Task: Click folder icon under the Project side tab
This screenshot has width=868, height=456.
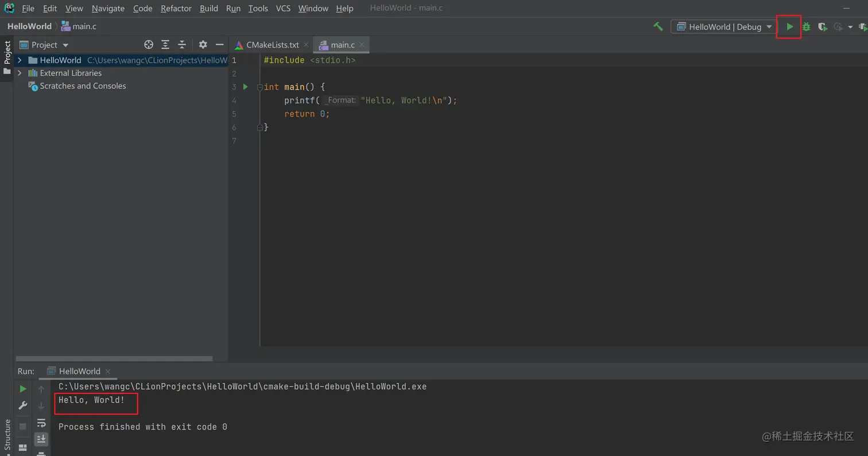Action: [x=7, y=71]
